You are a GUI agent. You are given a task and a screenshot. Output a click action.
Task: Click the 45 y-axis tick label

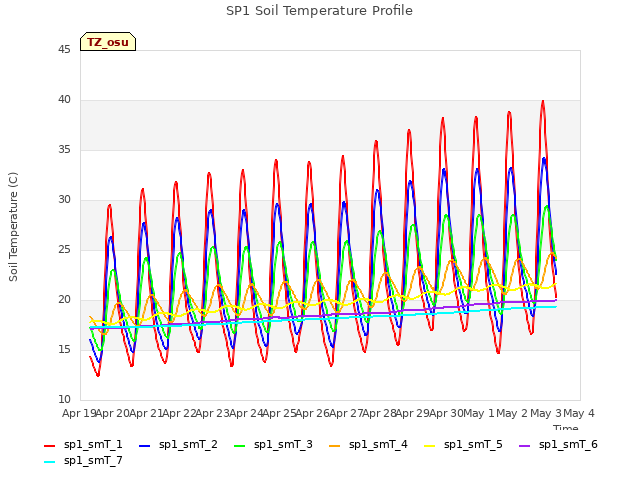64,50
